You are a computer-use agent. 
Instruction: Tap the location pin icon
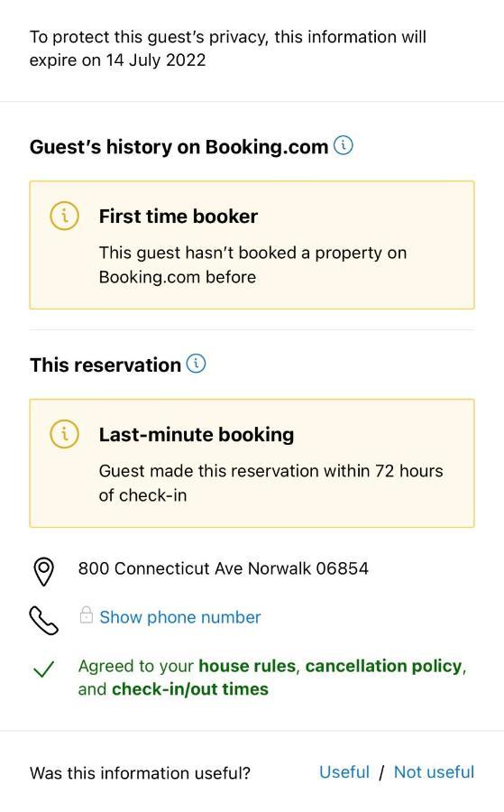click(44, 572)
